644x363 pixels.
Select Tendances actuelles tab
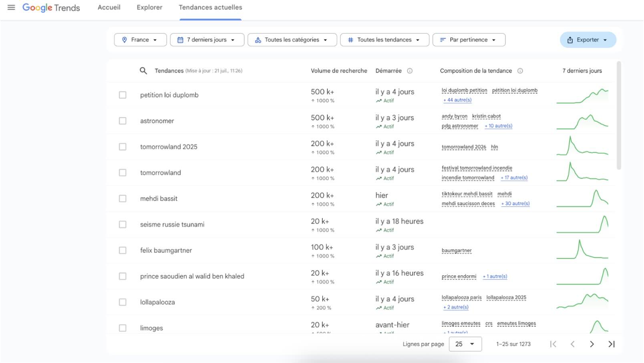pyautogui.click(x=210, y=7)
